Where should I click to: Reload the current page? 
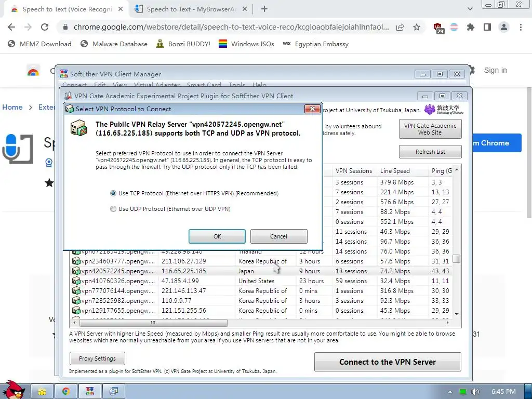point(45,27)
